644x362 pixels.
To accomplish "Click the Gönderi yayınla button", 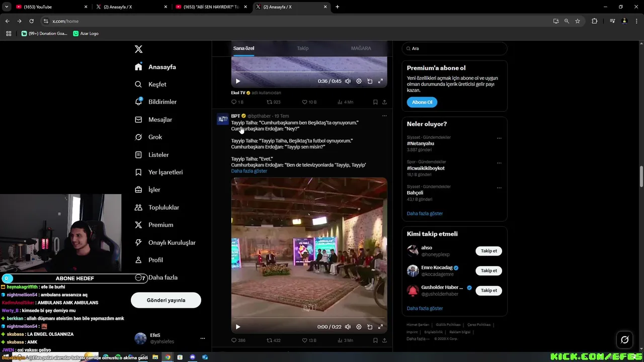I will pos(166,300).
